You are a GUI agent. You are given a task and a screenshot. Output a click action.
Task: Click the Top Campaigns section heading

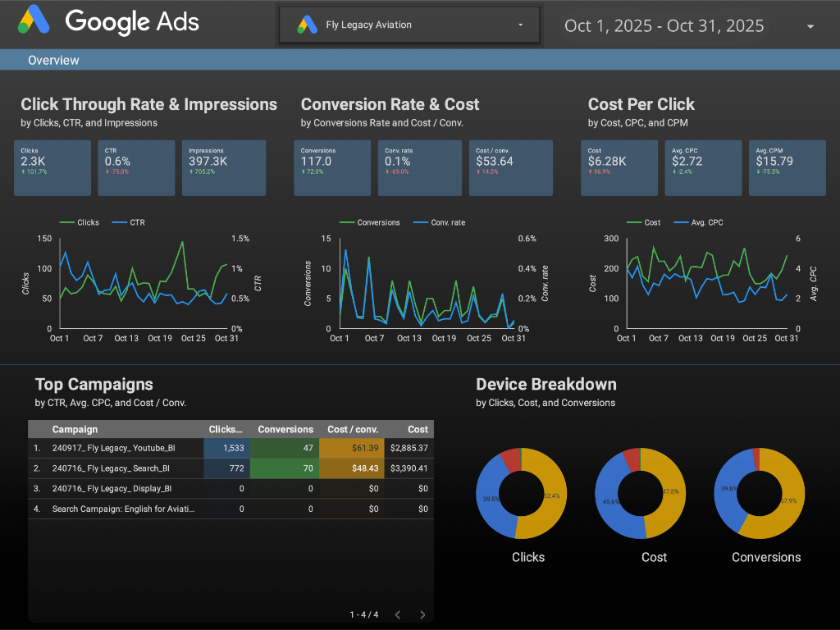(x=94, y=384)
